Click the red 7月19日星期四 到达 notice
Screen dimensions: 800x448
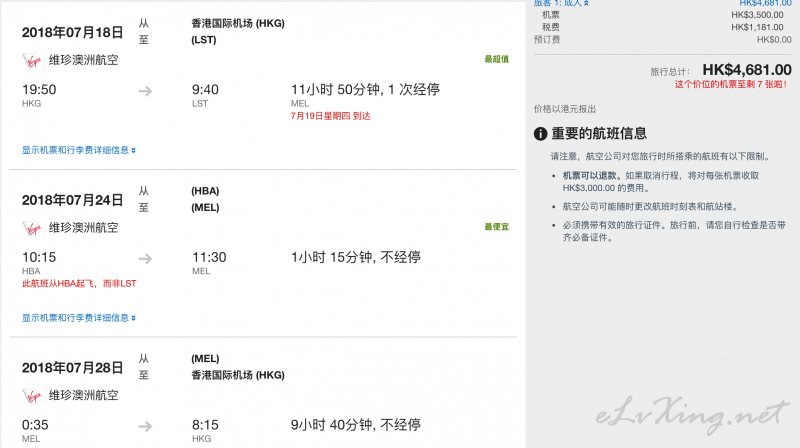pos(331,116)
